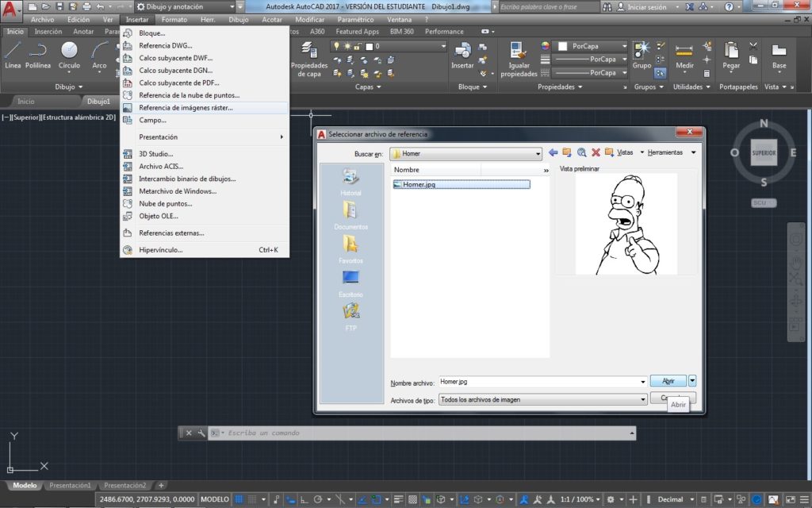Viewport: 812px width, 508px height.
Task: Open Propiedades de capa panel
Action: pos(309,60)
